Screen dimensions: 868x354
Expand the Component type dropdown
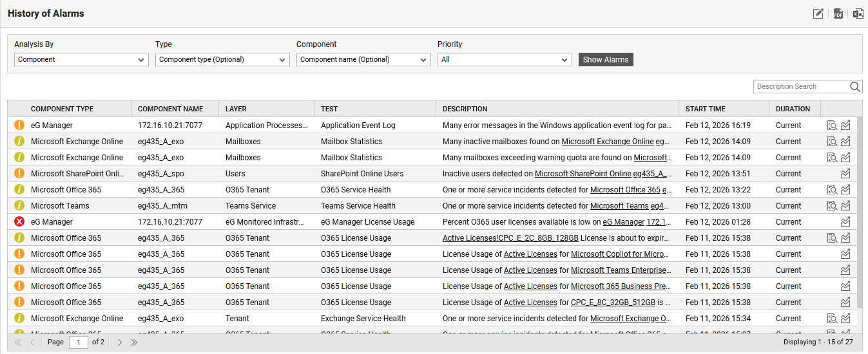click(222, 60)
